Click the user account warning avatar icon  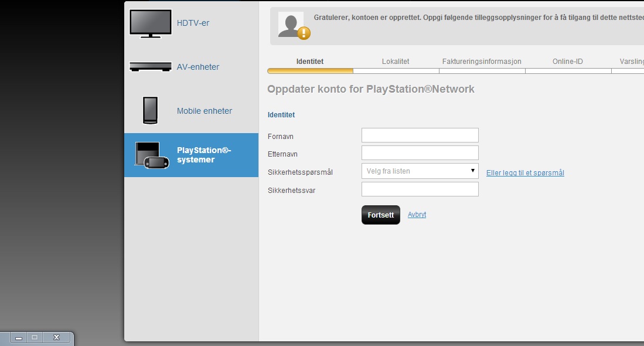pos(294,25)
